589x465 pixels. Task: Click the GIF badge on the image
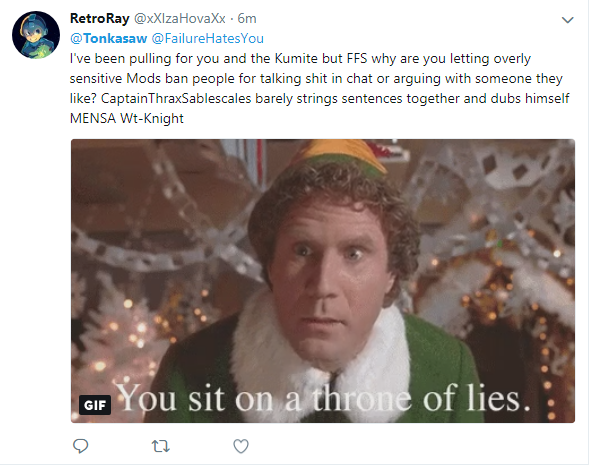click(95, 405)
